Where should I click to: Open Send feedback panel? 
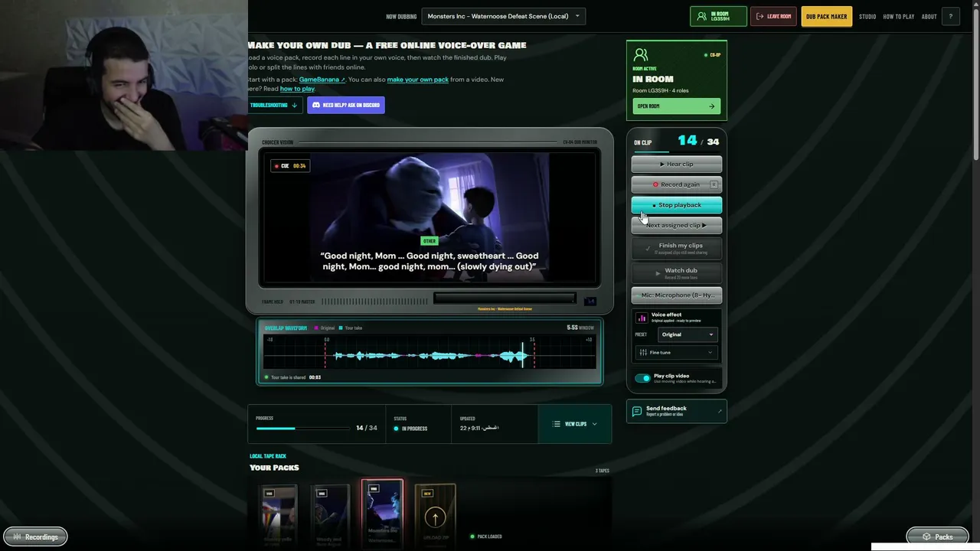677,411
